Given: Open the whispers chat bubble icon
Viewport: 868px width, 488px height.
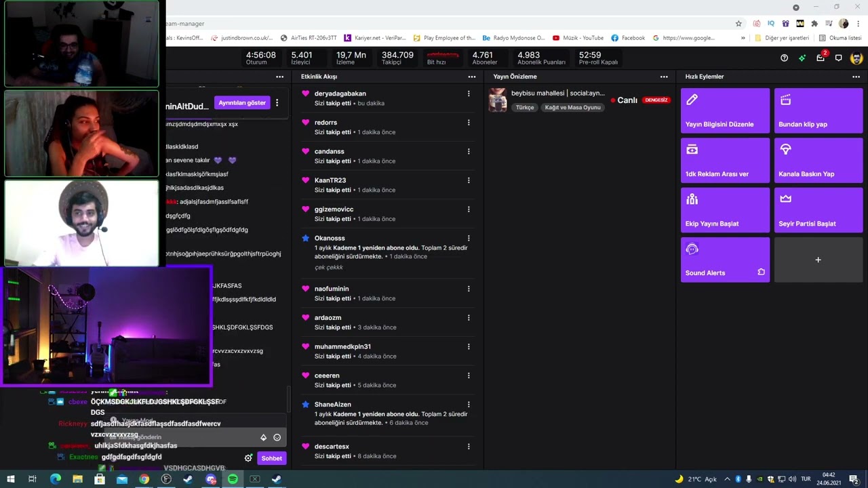Looking at the screenshot, I should click(839, 58).
